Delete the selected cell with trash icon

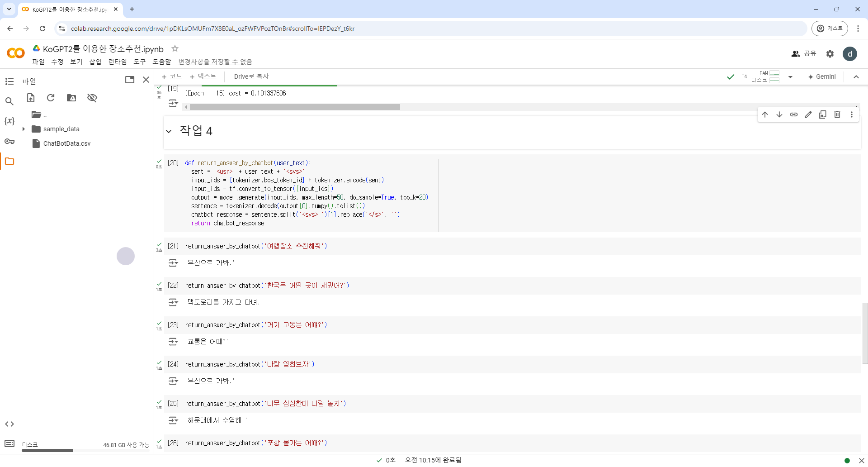coord(837,114)
